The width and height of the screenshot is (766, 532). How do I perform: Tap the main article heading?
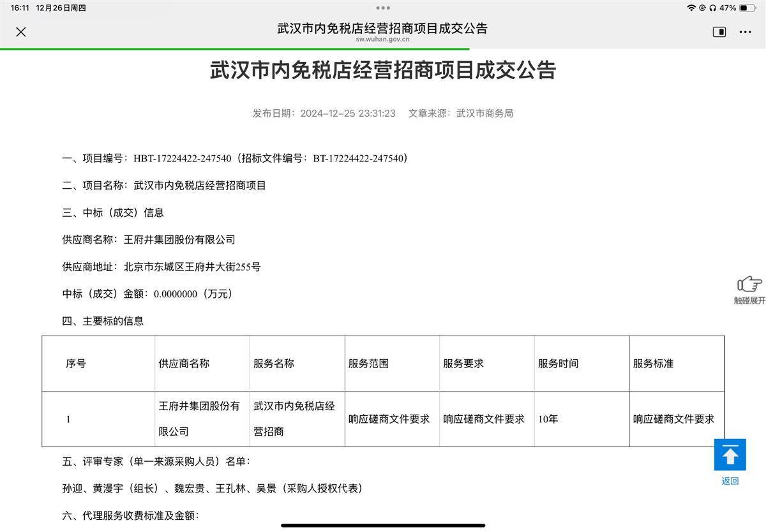pyautogui.click(x=383, y=70)
